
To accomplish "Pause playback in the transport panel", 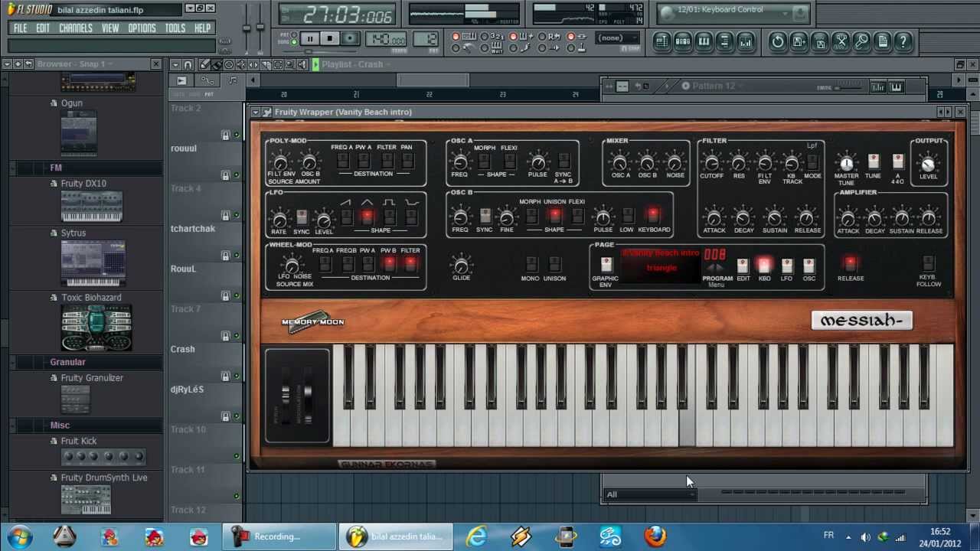I will click(309, 39).
